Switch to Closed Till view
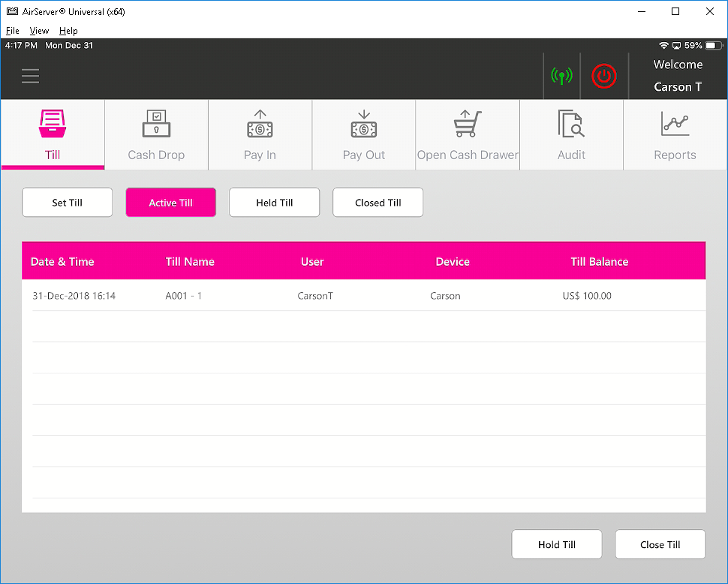728x584 pixels. coord(378,203)
